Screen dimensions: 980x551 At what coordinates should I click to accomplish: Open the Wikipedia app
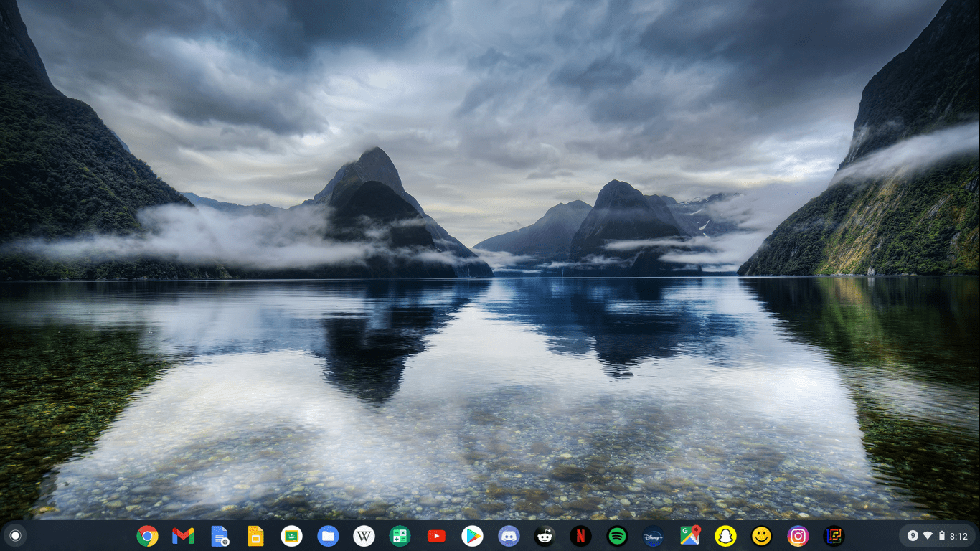click(364, 536)
